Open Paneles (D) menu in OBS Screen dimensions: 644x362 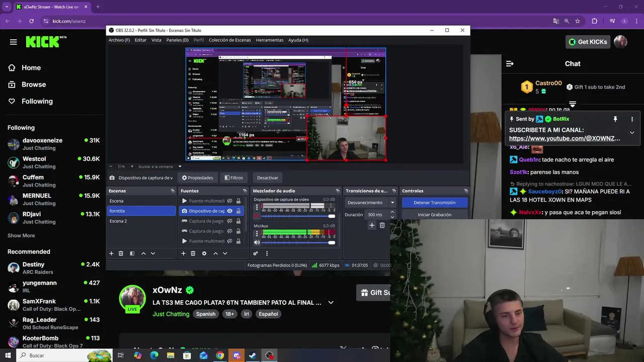177,40
